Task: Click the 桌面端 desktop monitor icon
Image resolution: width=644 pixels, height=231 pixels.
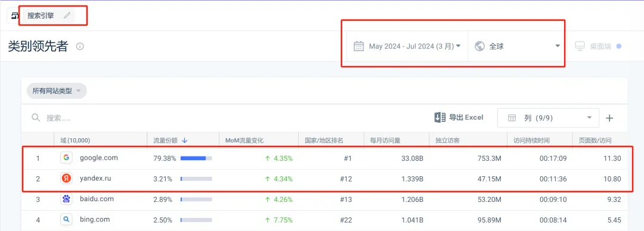Action: (x=580, y=46)
